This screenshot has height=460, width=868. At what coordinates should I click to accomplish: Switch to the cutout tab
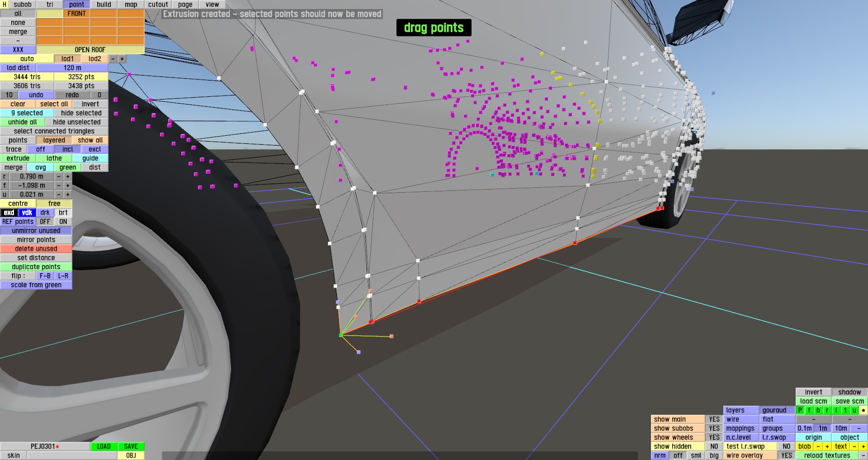tap(158, 5)
